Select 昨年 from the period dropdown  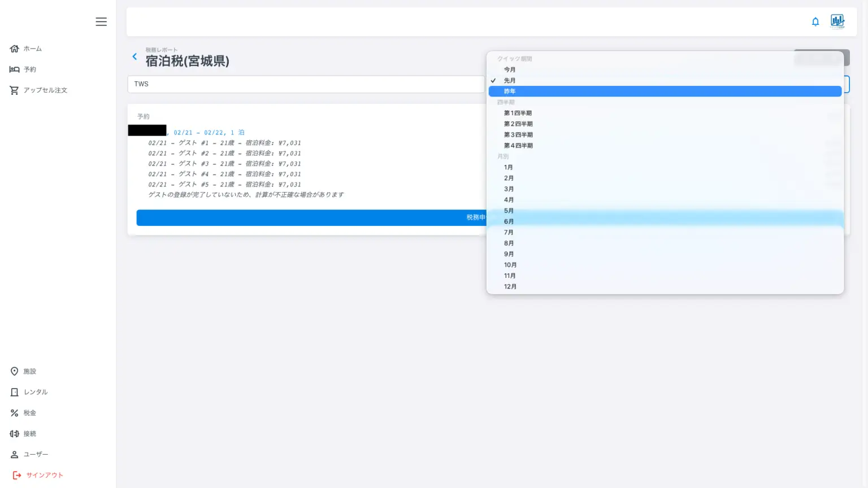510,91
